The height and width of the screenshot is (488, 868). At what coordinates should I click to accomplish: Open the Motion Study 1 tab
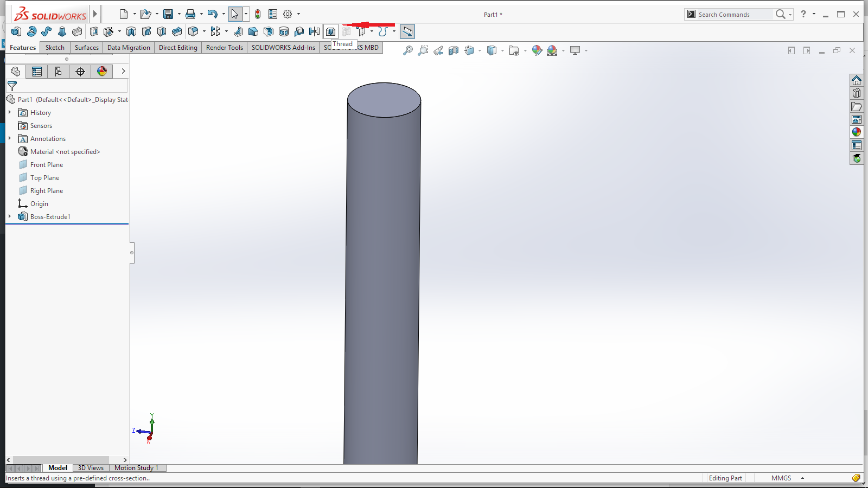tap(136, 468)
